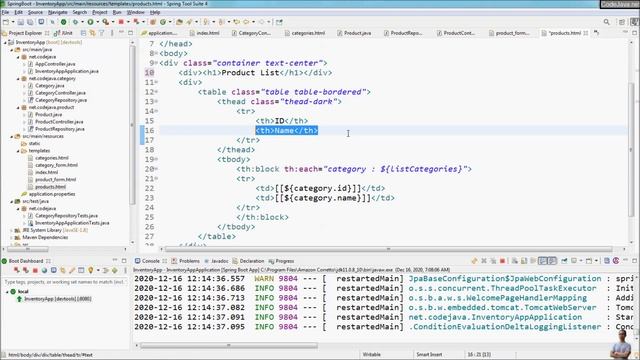Viewport: 640px width, 360px height.
Task: Click the Search magnifier at toolbar right
Action: (607, 22)
